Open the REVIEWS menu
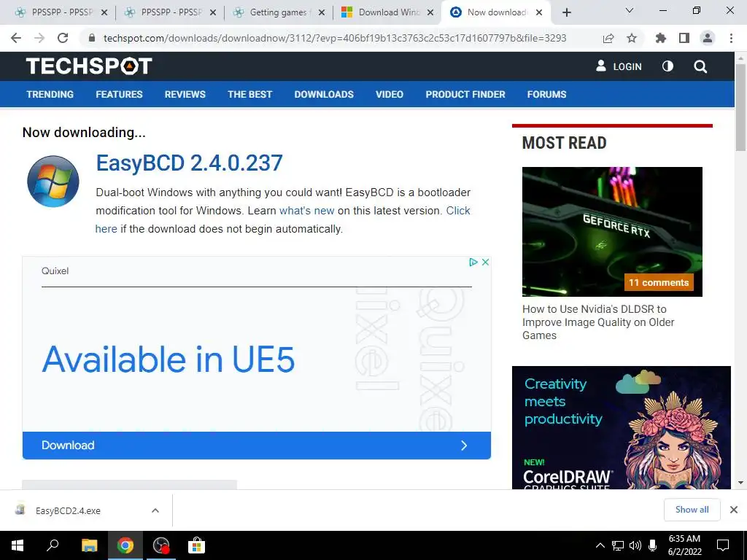Viewport: 747px width, 560px height. click(185, 94)
